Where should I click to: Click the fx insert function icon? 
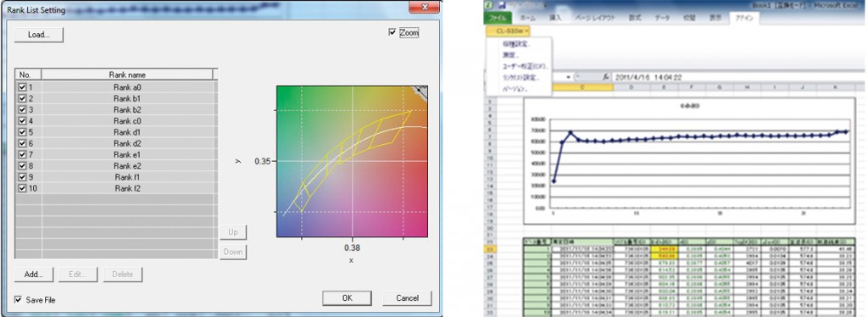pyautogui.click(x=605, y=77)
